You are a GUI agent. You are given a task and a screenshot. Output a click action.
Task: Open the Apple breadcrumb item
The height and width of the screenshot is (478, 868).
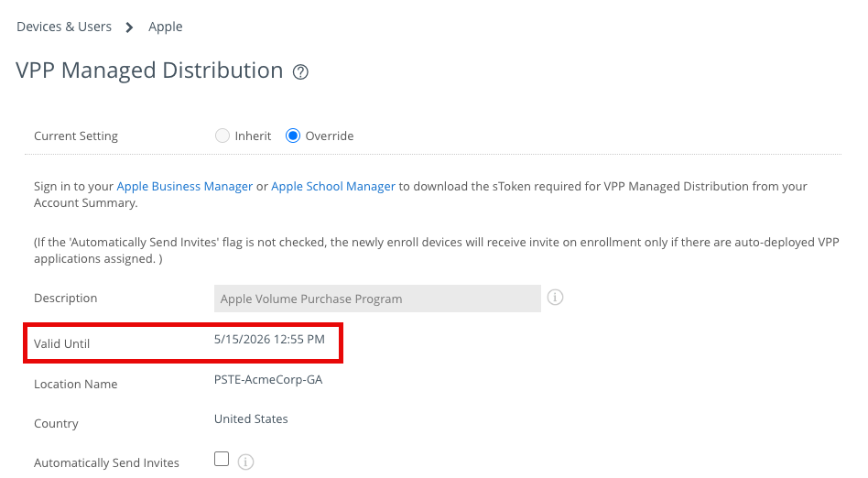(166, 27)
